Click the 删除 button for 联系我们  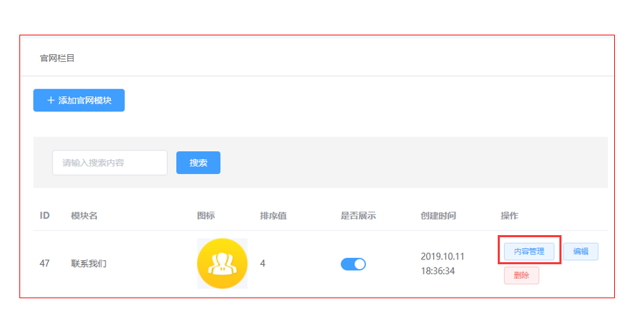[521, 275]
